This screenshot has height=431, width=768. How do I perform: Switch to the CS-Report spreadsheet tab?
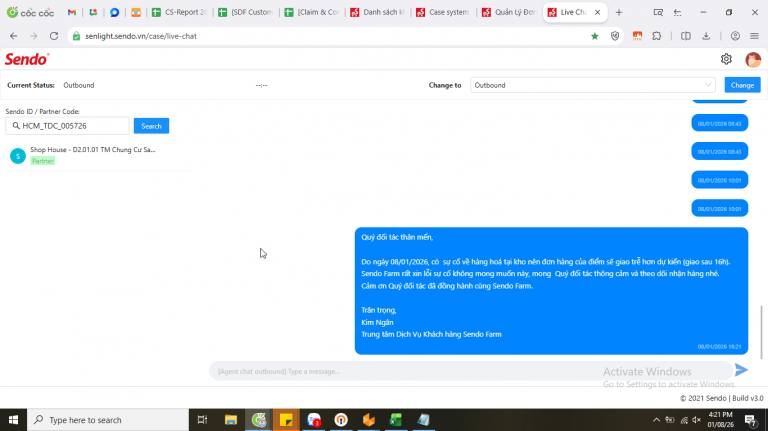tap(179, 12)
